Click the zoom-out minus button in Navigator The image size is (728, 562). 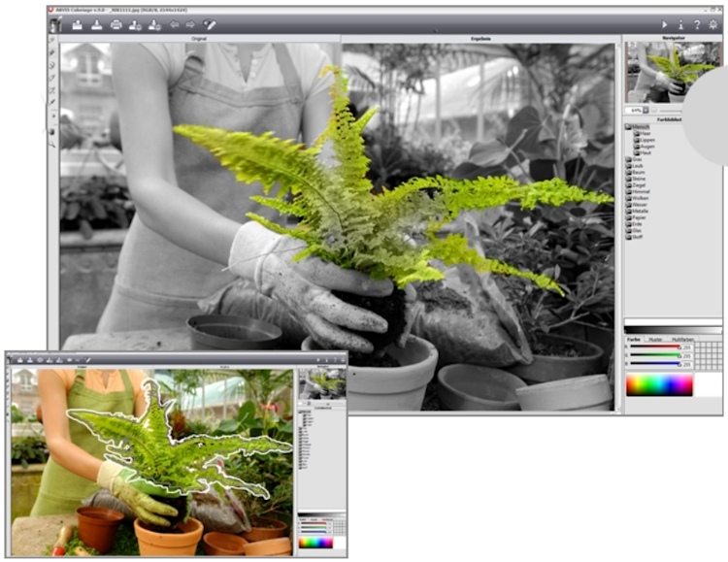(654, 110)
